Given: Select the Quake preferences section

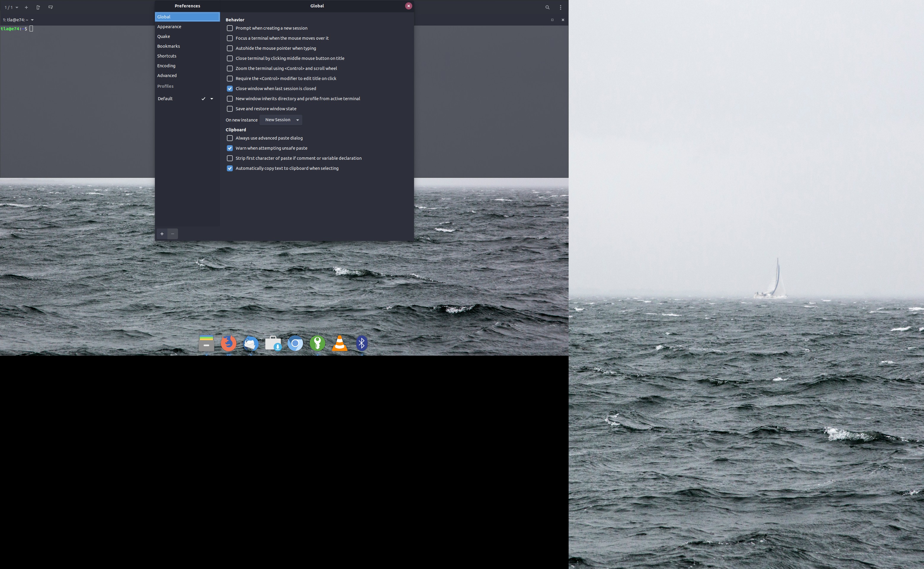Looking at the screenshot, I should click(x=163, y=36).
